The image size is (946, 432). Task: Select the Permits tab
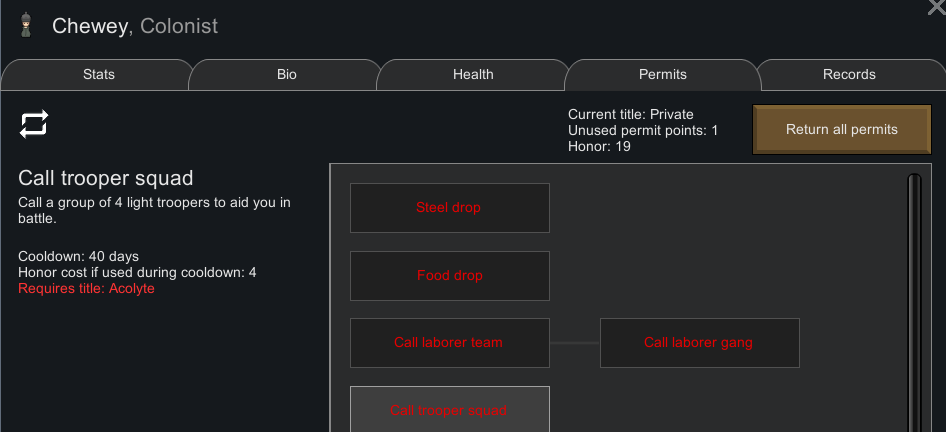pos(662,75)
